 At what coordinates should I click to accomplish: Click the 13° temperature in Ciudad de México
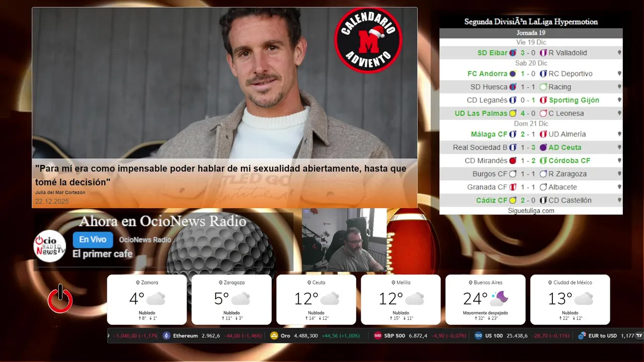click(560, 299)
